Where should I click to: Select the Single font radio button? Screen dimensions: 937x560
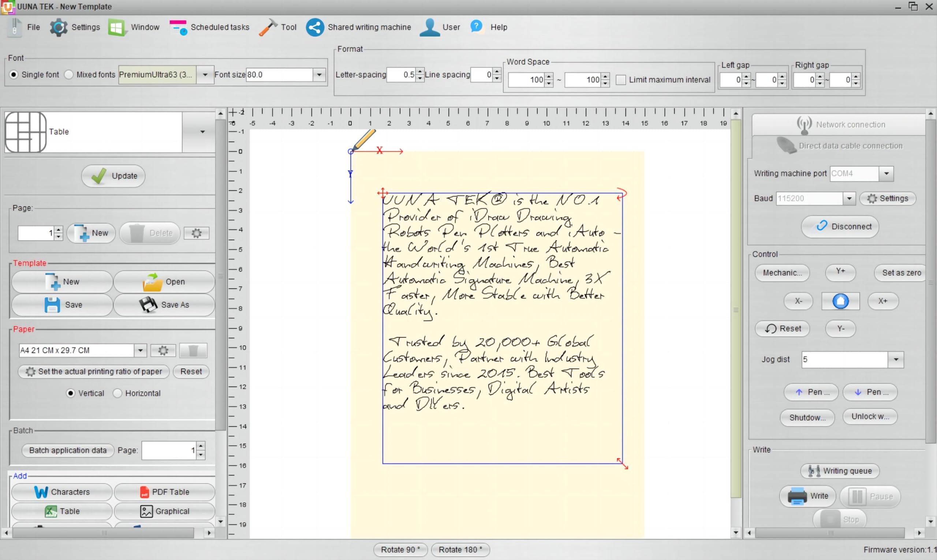pyautogui.click(x=14, y=74)
